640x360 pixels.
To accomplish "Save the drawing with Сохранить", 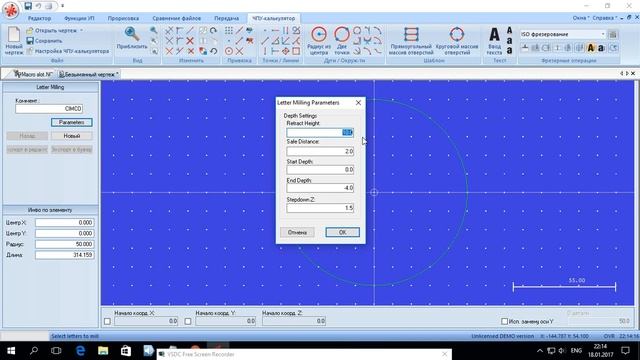I will pyautogui.click(x=44, y=41).
